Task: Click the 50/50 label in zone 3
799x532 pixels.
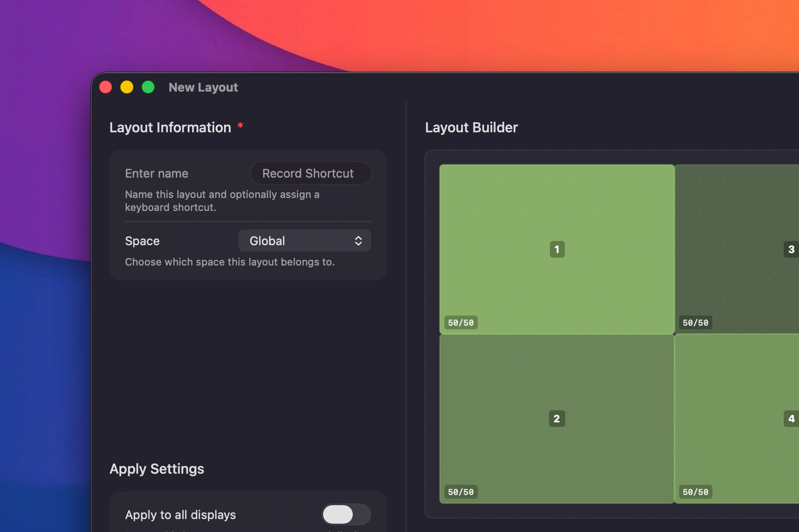Action: pos(696,322)
